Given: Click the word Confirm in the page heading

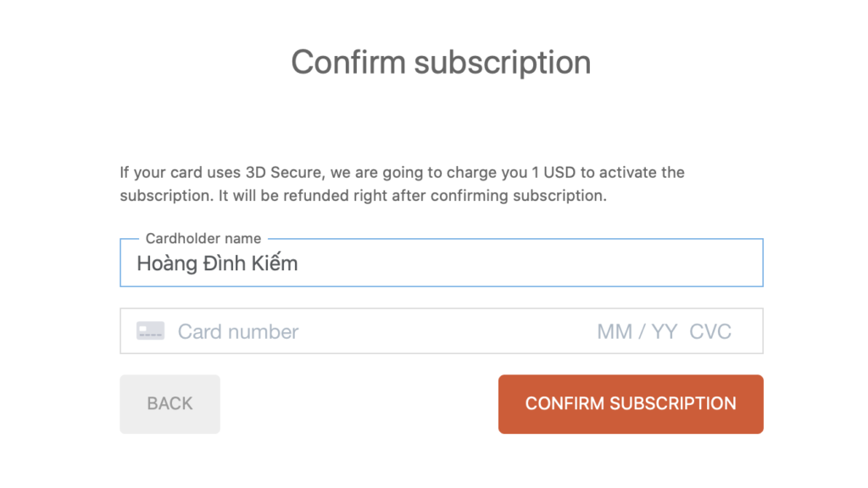Looking at the screenshot, I should point(348,62).
